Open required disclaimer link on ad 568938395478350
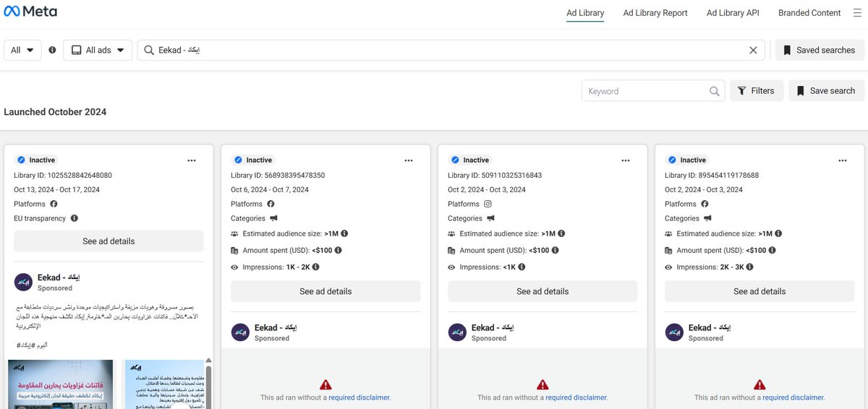The image size is (868, 409). click(x=359, y=397)
